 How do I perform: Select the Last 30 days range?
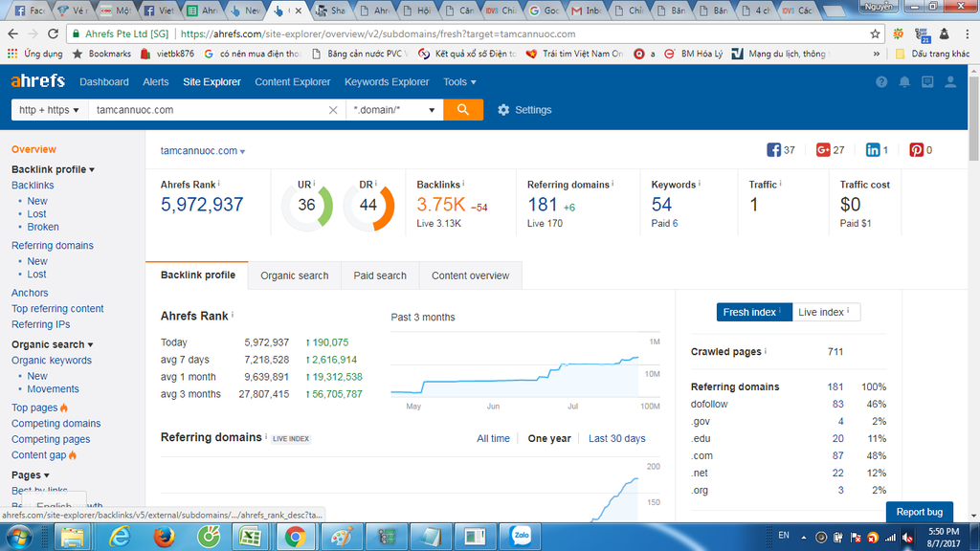coord(617,438)
